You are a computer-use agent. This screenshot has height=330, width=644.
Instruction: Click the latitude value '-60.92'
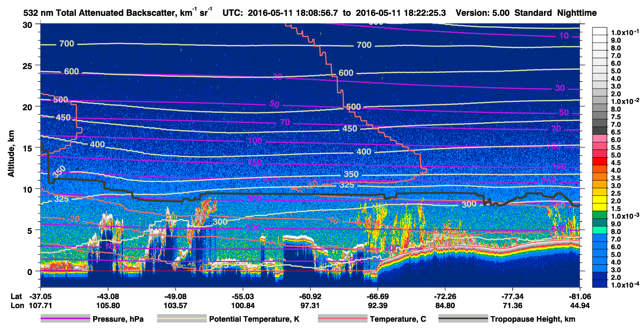click(310, 295)
